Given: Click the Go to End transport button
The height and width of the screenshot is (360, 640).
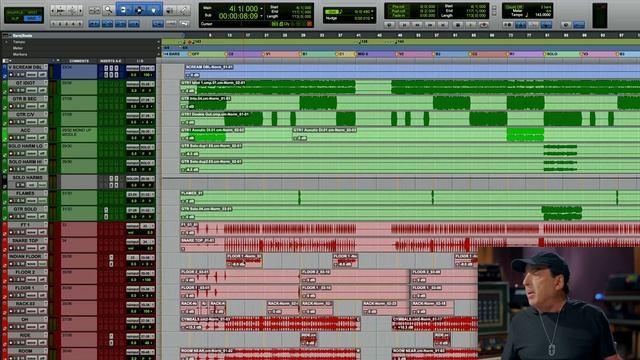Looking at the screenshot, I should click(444, 25).
